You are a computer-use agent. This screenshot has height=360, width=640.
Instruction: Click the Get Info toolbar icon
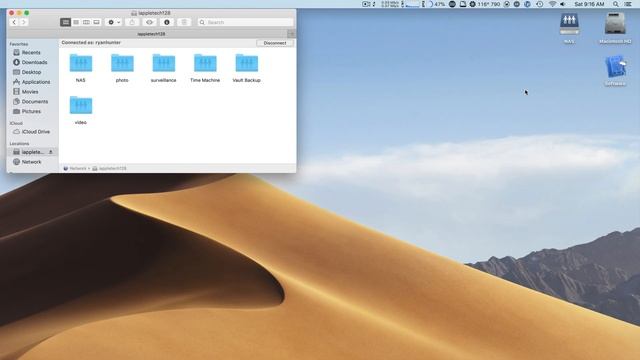click(x=167, y=22)
